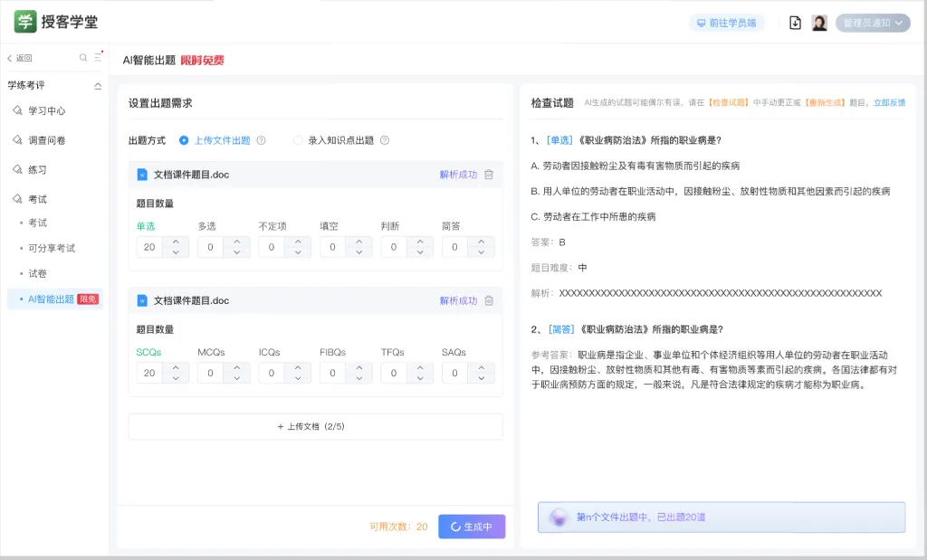Image resolution: width=927 pixels, height=560 pixels.
Task: Select the 上传文件出题 radio option
Action: [x=185, y=140]
